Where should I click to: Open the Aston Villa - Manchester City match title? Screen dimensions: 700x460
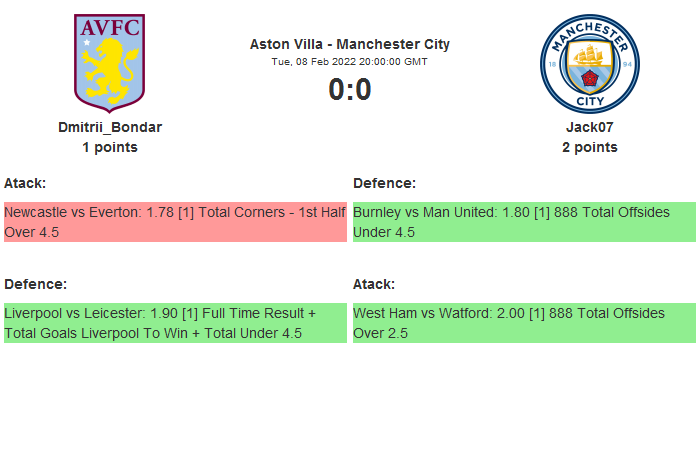coord(349,44)
